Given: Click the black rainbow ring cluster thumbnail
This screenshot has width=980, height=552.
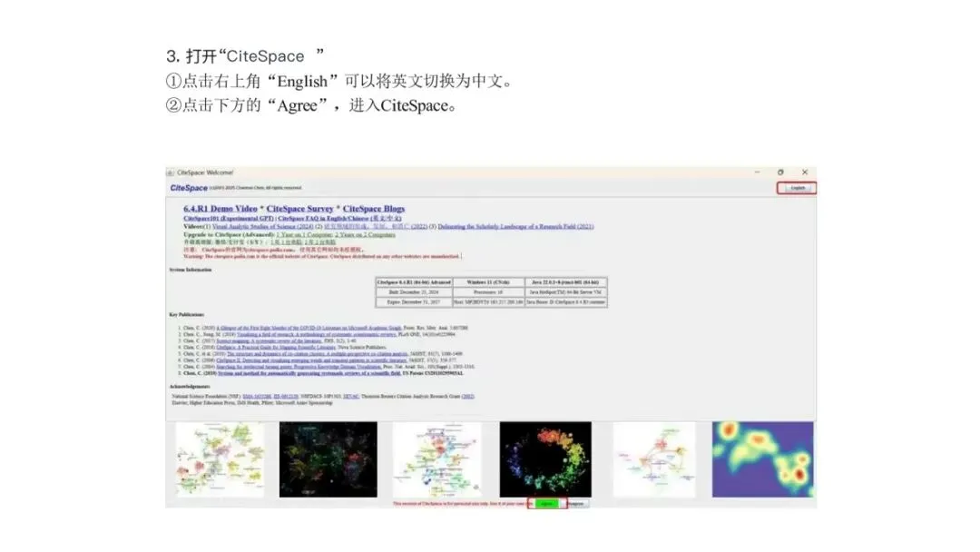Looking at the screenshot, I should 545,459.
